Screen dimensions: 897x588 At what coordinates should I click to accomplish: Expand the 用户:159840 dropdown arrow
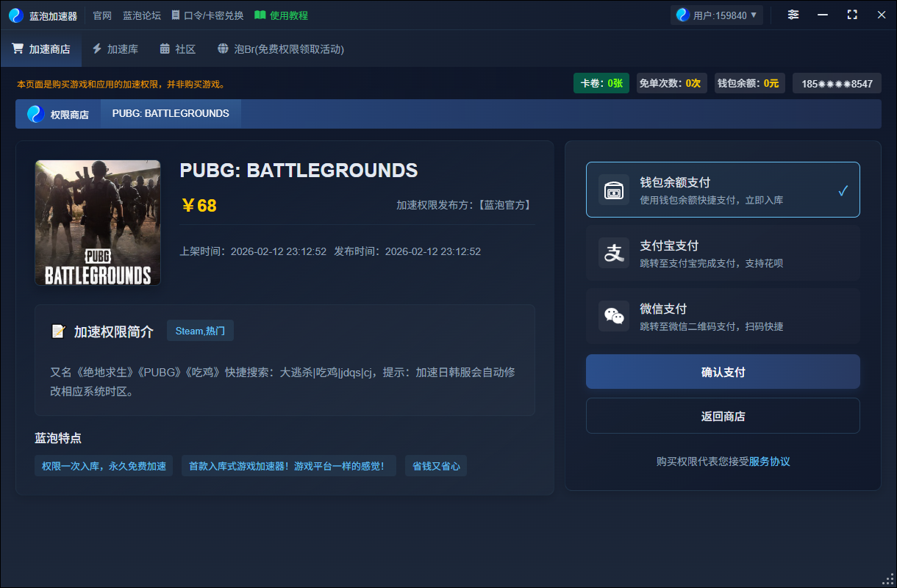[x=754, y=15]
